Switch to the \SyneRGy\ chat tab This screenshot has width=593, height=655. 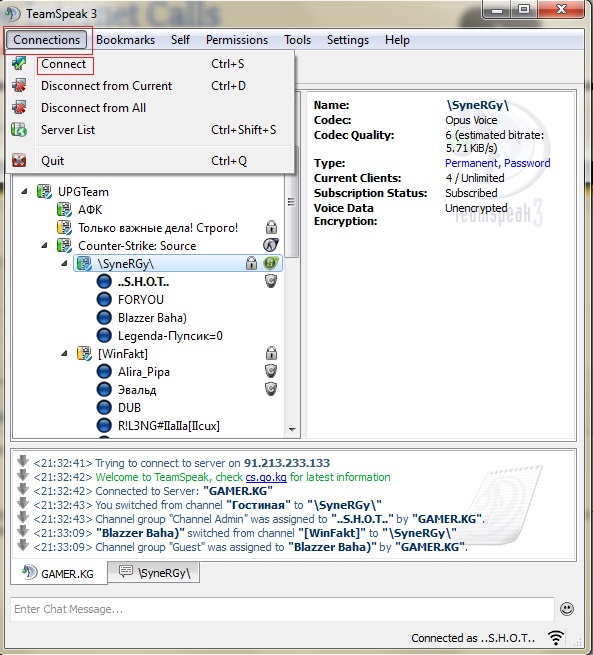tap(154, 573)
